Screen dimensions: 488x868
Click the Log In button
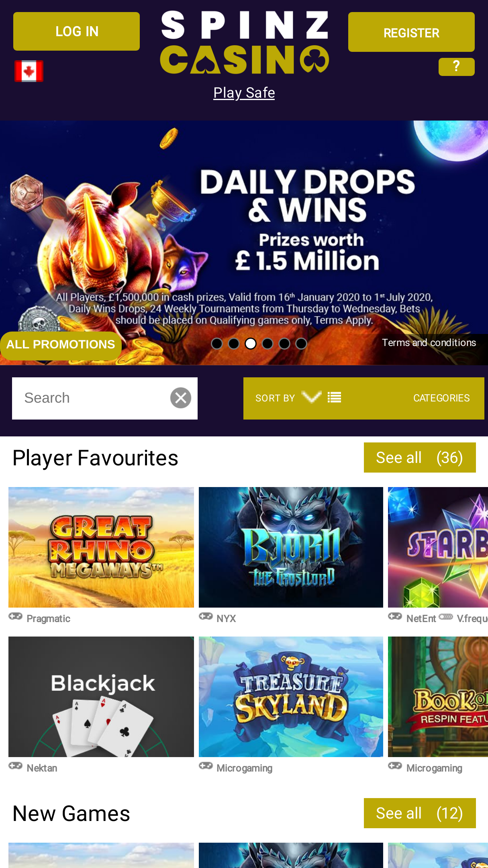coord(76,31)
